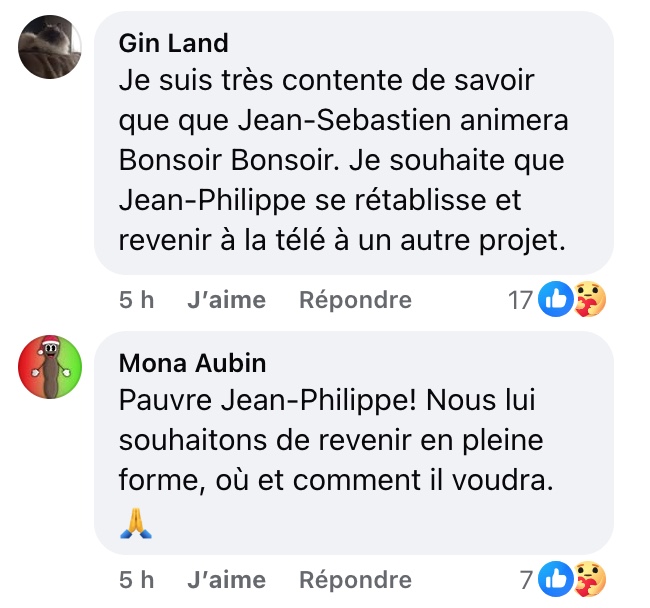
Task: Click the Gin Land profile name
Action: tap(173, 43)
